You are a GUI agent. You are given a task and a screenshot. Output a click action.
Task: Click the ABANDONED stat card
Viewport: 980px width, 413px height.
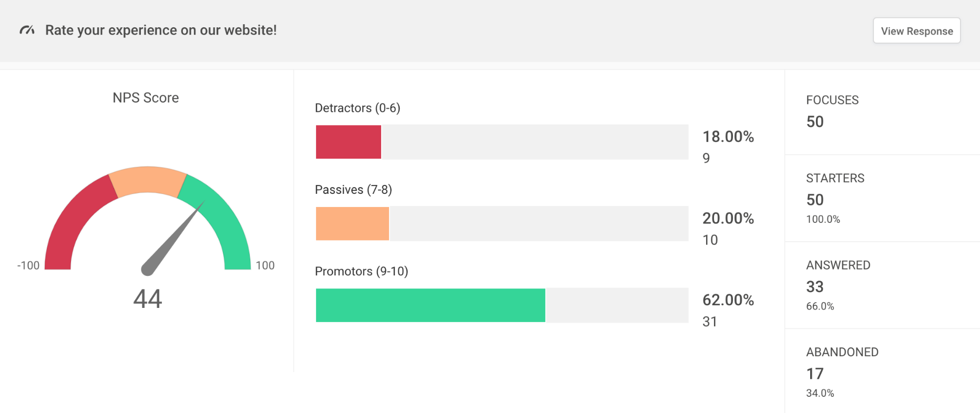click(x=882, y=371)
